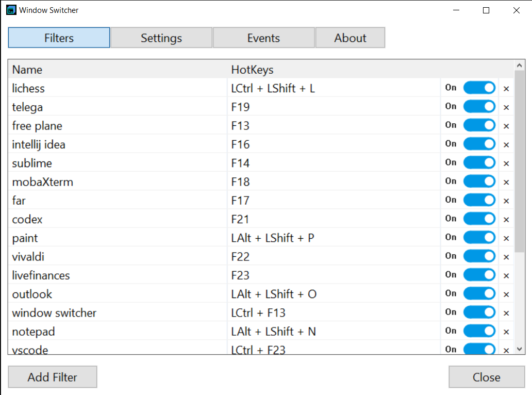The width and height of the screenshot is (532, 395).
Task: Turn off the free plane filter toggle
Action: point(479,125)
